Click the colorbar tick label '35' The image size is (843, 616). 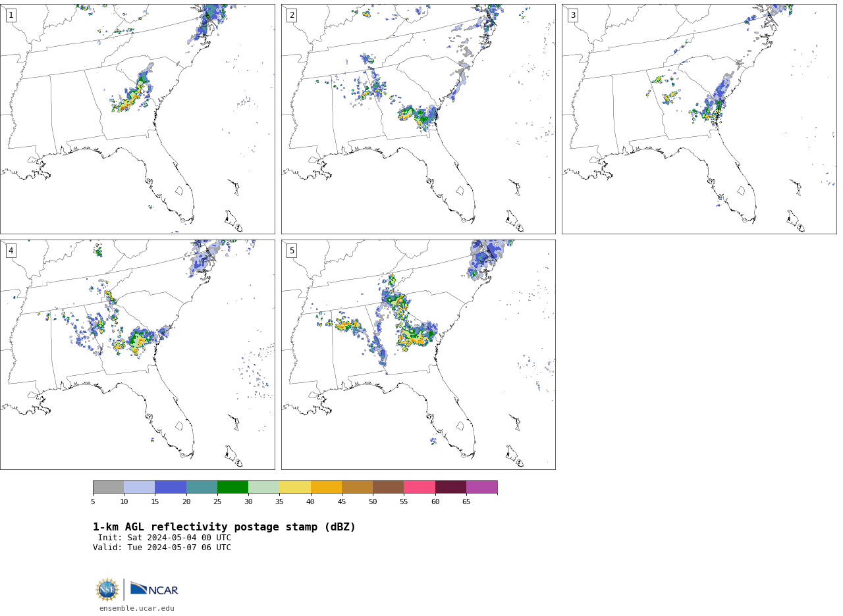pyautogui.click(x=279, y=502)
